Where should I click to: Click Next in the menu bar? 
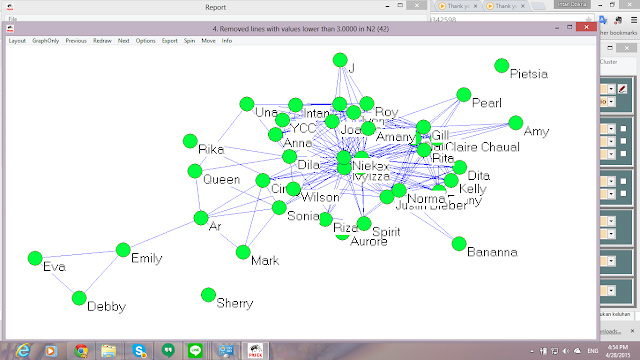pos(124,41)
